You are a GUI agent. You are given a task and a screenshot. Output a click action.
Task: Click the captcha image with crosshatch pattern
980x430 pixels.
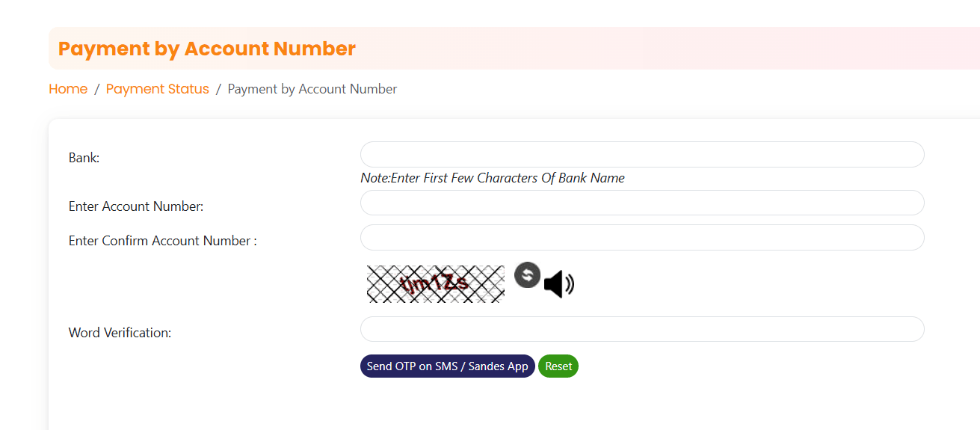(435, 283)
